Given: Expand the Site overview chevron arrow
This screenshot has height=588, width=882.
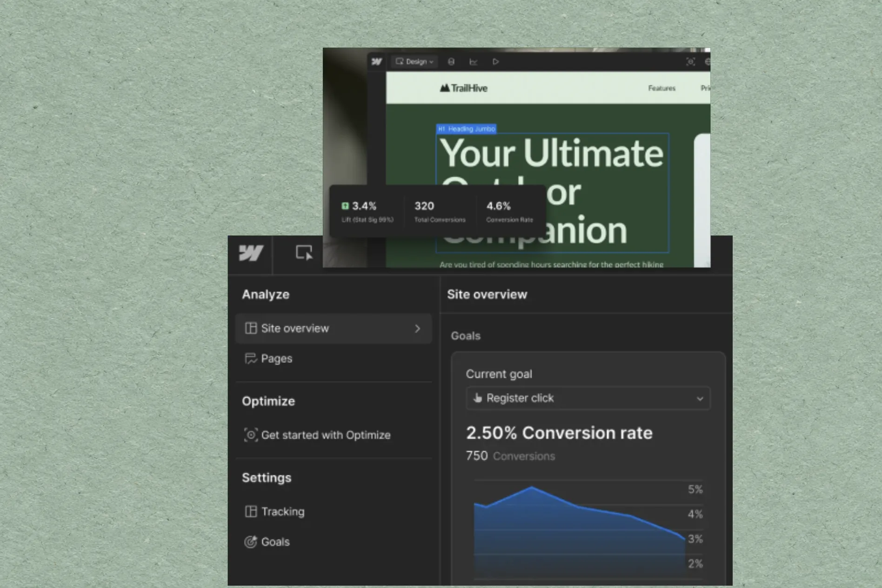Looking at the screenshot, I should click(417, 328).
